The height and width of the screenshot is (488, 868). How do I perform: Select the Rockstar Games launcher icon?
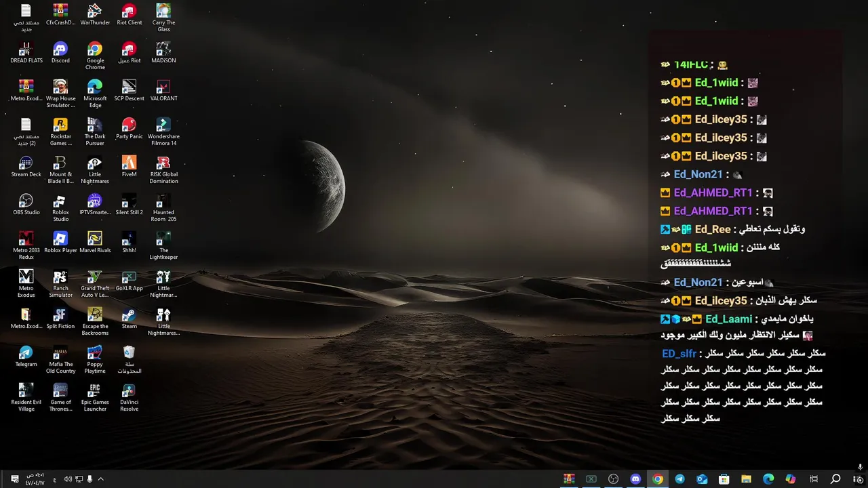point(60,132)
